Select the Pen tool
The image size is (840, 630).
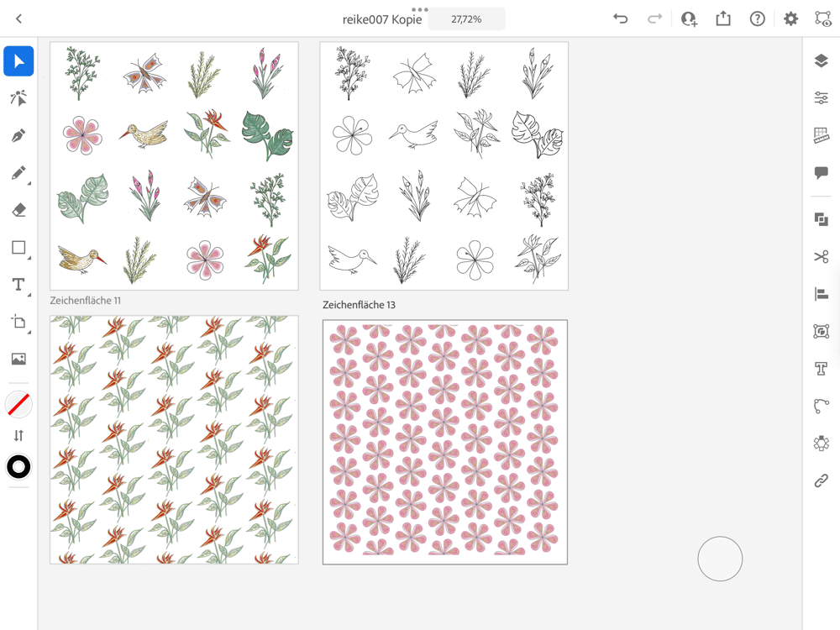click(18, 135)
